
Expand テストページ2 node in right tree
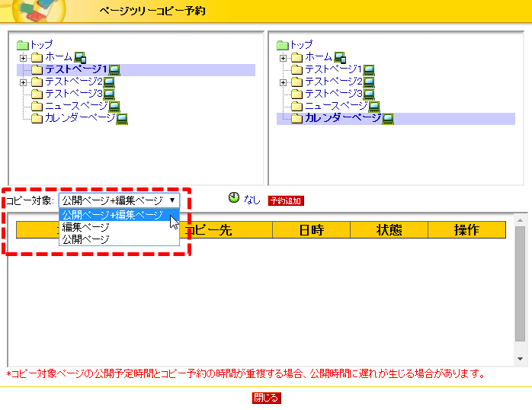point(283,83)
